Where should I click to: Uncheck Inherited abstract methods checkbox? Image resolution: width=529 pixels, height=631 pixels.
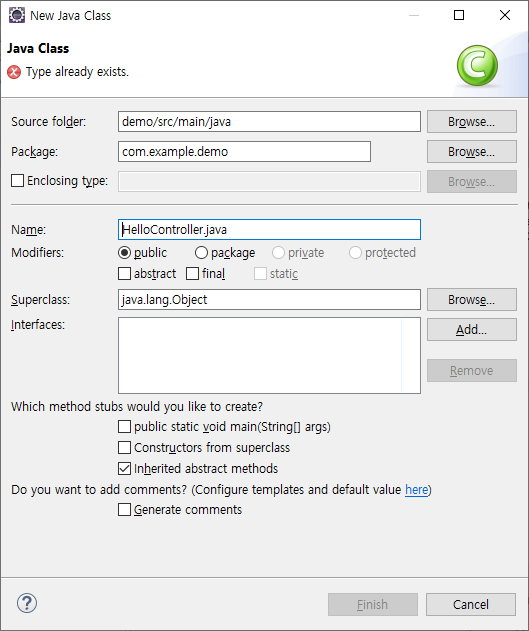click(125, 468)
